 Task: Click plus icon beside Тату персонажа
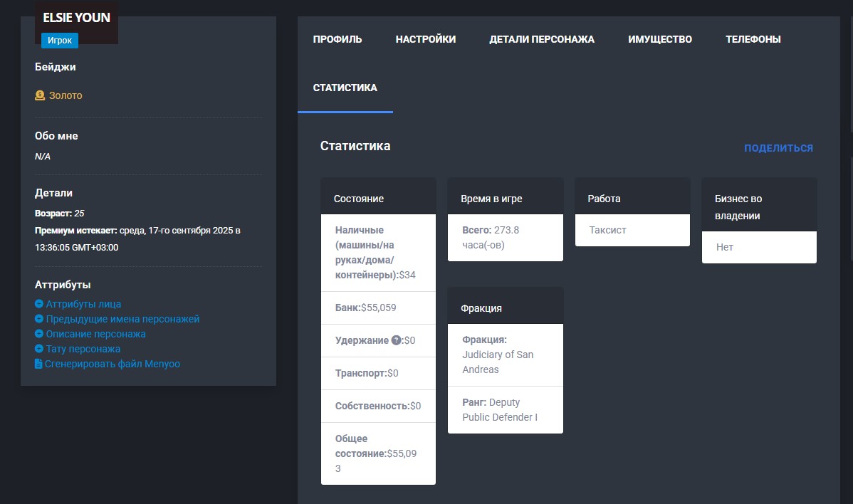point(38,349)
